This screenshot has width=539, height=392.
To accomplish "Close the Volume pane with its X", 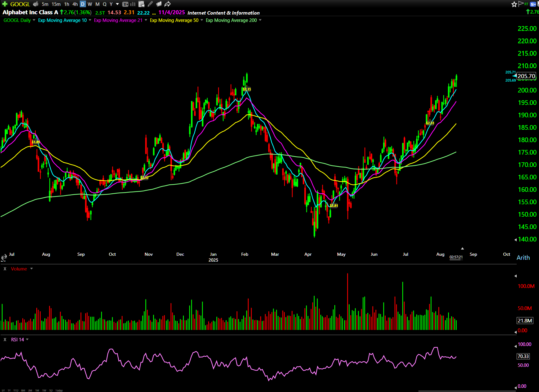I will point(5,269).
